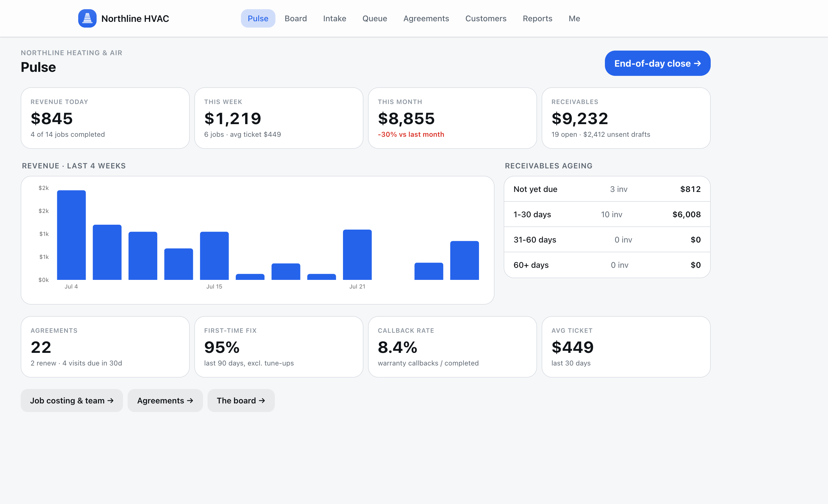Click the Northline HVAC logo icon
The height and width of the screenshot is (504, 828).
coord(87,18)
